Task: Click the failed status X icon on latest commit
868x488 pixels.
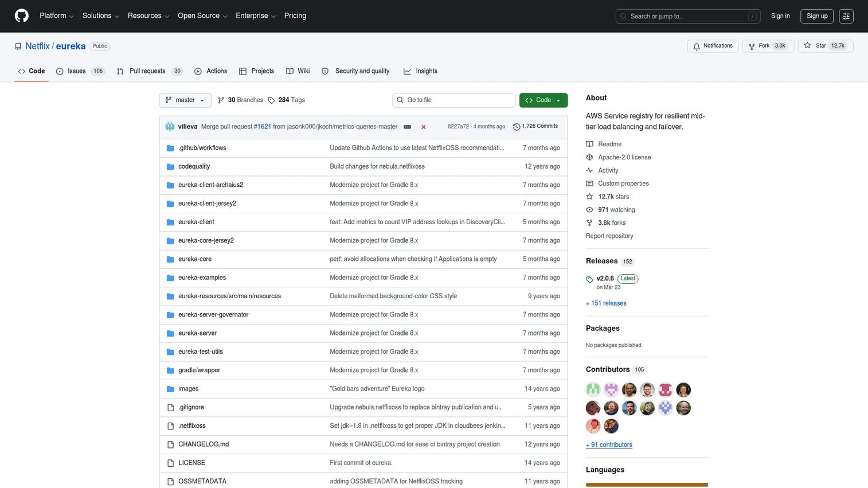Action: click(x=424, y=127)
